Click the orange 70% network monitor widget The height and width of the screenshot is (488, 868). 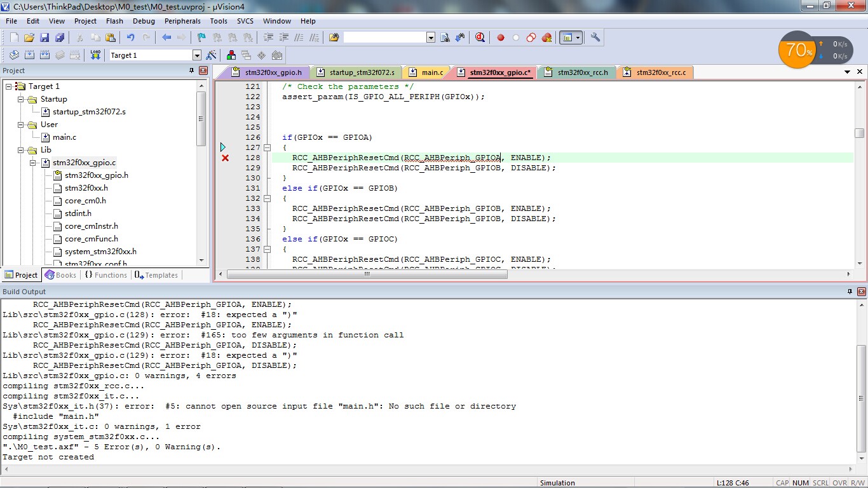pos(797,50)
